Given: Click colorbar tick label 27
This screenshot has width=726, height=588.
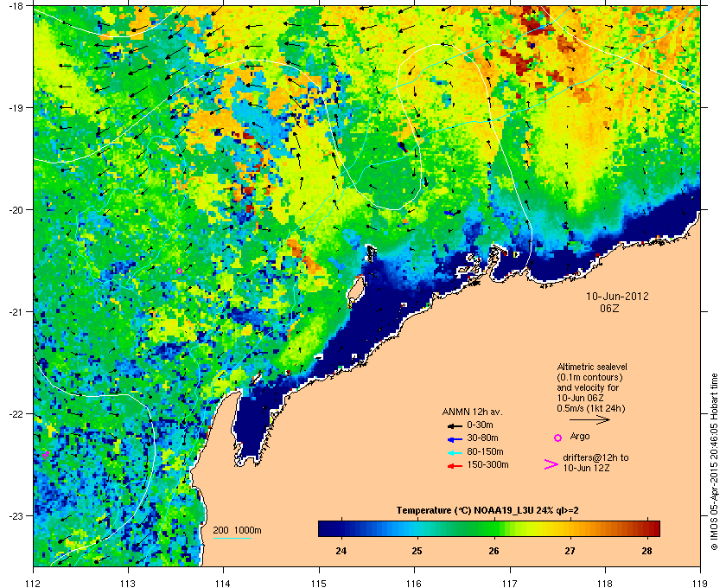Looking at the screenshot, I should pos(570,551).
